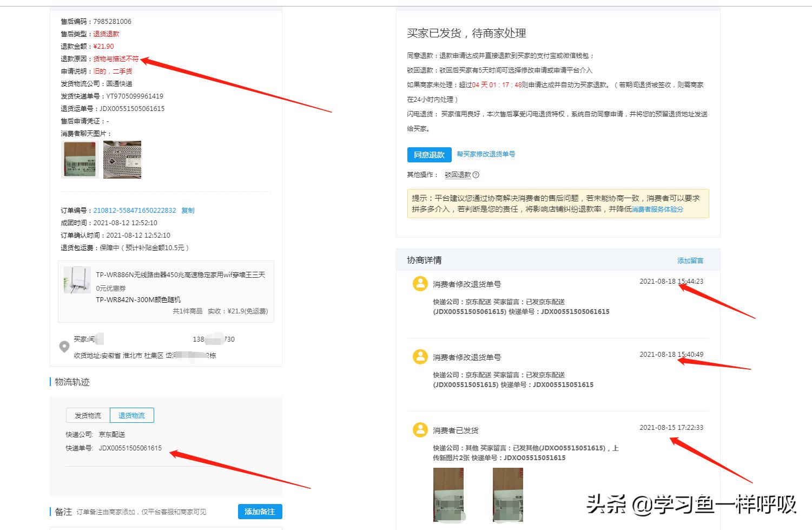Image resolution: width=812 pixels, height=530 pixels.
Task: Click the question mark icon beside 驳回退款
Action: 476,174
